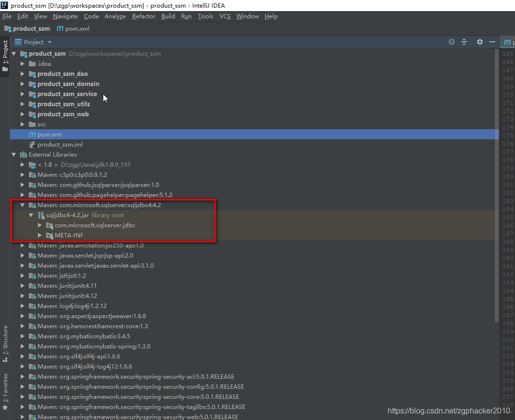Viewport: 515px width, 420px height.
Task: Select product_ssm.iml in tree
Action: pyautogui.click(x=60, y=145)
